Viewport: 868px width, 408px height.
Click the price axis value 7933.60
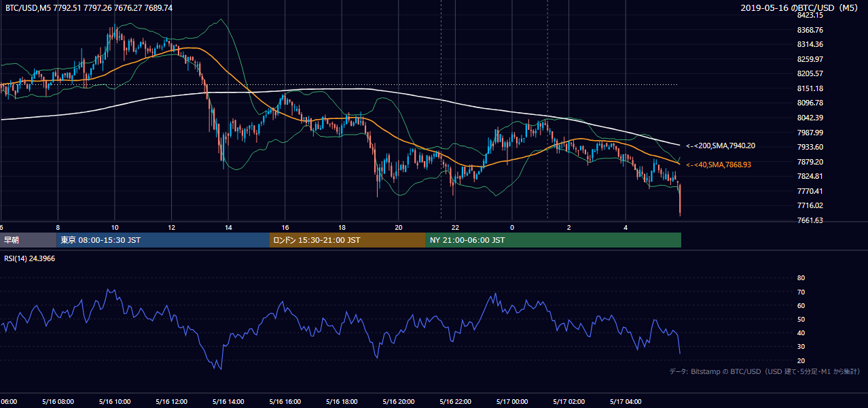(x=810, y=147)
